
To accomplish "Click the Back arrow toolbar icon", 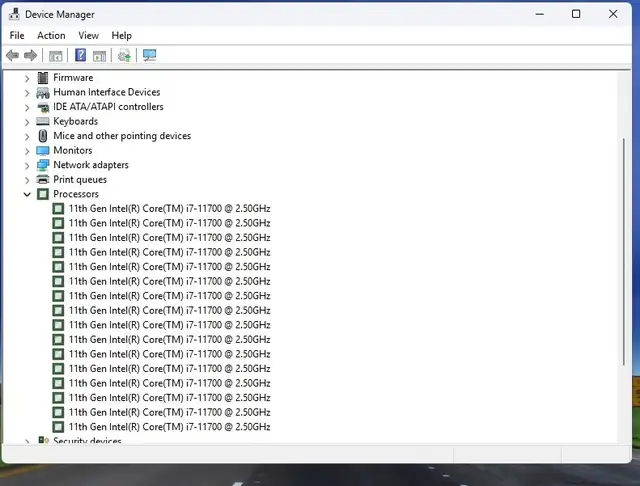I will [12, 55].
